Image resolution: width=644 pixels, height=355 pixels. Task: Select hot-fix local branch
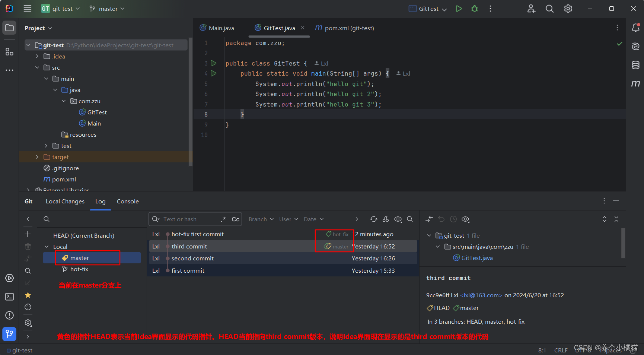click(79, 269)
